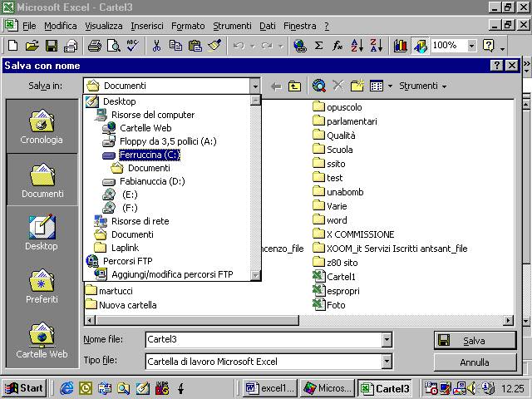532x399 pixels.
Task: Create a new folder with dialog icon
Action: (x=357, y=86)
